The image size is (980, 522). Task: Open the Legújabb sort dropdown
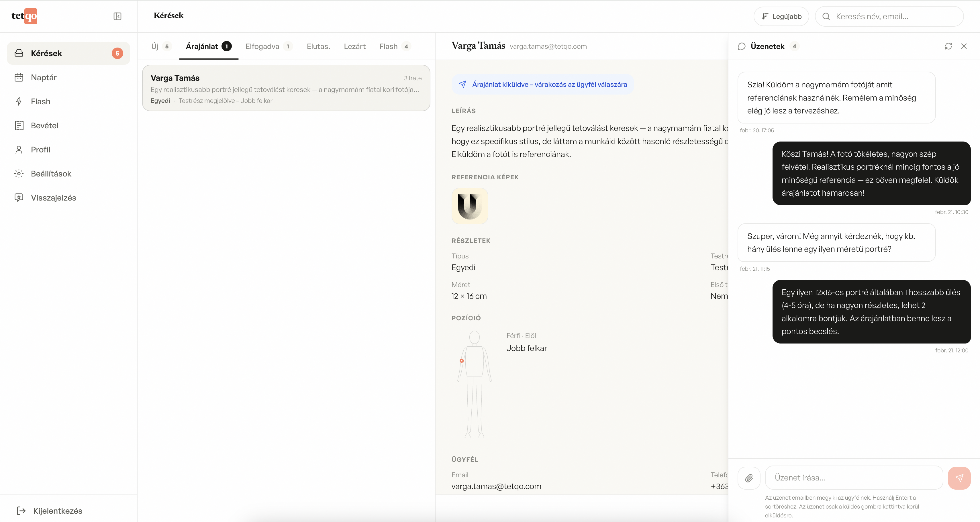pos(781,16)
